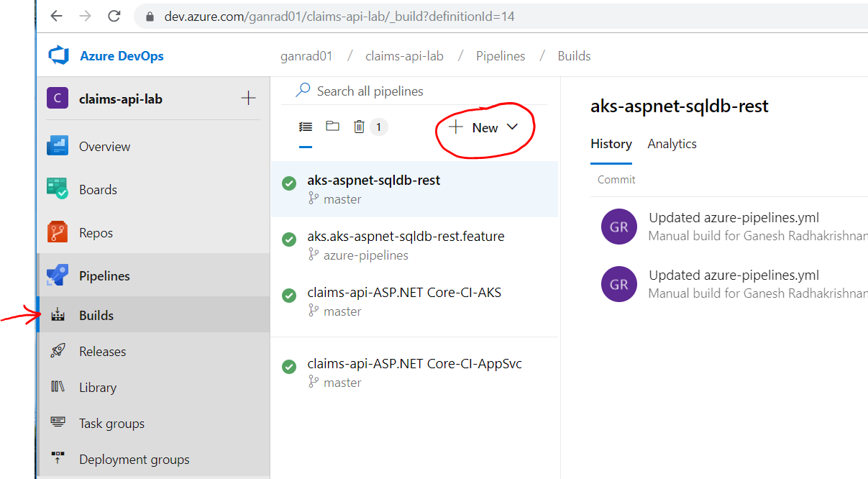Viewport: 868px width, 479px height.
Task: Open Releases in sidebar
Action: coord(153,351)
